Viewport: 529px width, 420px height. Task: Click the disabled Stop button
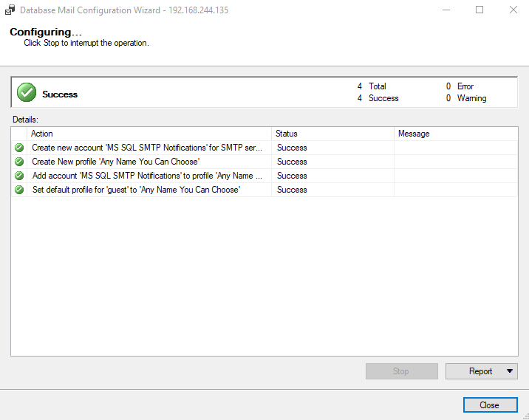tap(401, 371)
